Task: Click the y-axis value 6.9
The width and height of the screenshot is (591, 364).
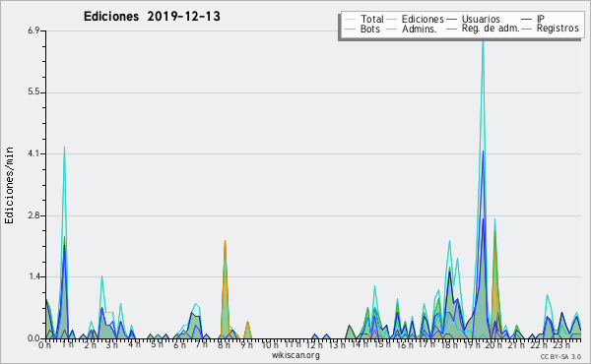Action: 33,30
